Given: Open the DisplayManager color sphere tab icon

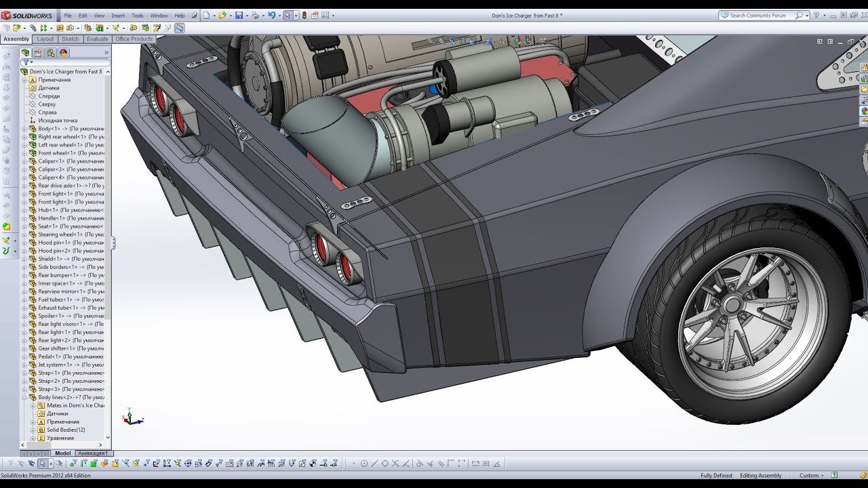Looking at the screenshot, I should coord(64,52).
